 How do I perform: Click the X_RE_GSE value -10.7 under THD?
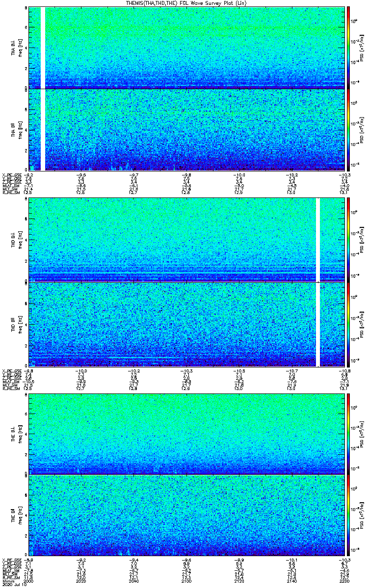[292, 370]
